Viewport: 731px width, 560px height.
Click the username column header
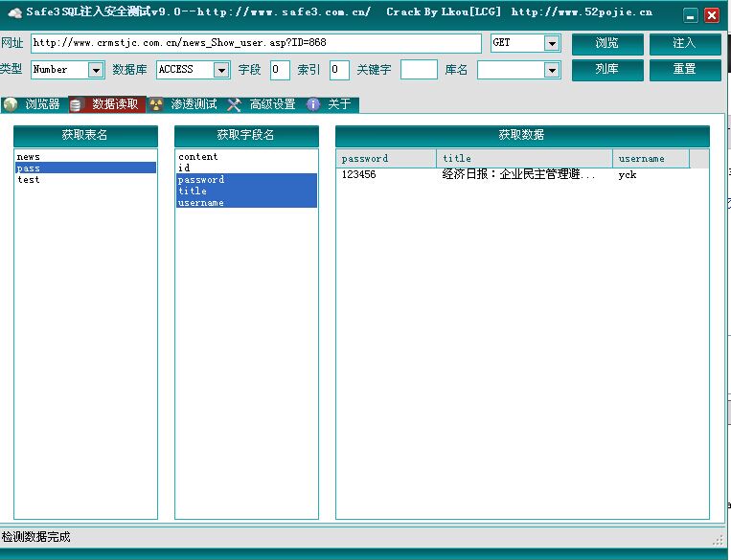651,159
